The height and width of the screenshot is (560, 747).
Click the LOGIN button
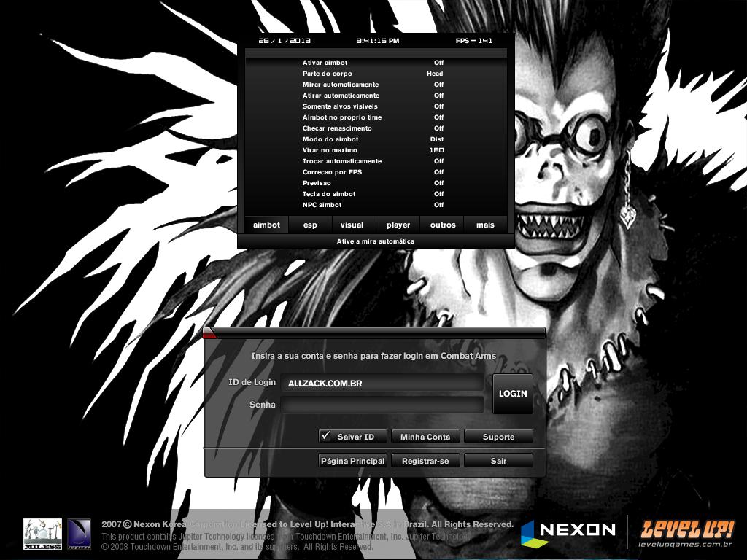pyautogui.click(x=513, y=394)
